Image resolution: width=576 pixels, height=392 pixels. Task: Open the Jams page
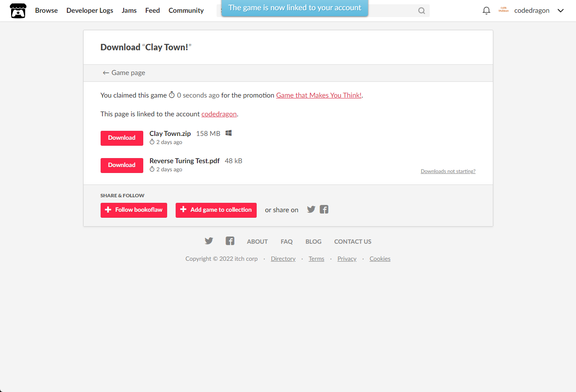(x=129, y=10)
